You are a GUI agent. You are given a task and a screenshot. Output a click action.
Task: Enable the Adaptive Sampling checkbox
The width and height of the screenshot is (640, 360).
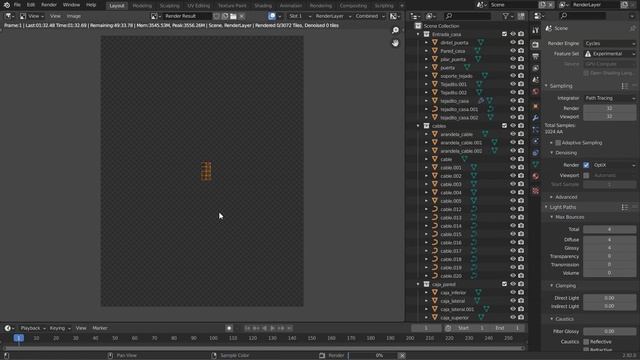[x=558, y=143]
